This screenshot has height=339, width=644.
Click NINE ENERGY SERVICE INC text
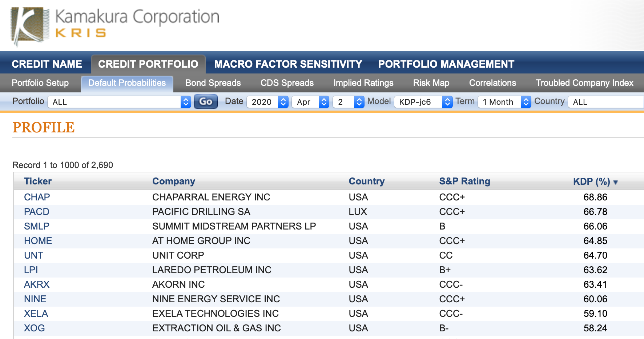pyautogui.click(x=216, y=299)
